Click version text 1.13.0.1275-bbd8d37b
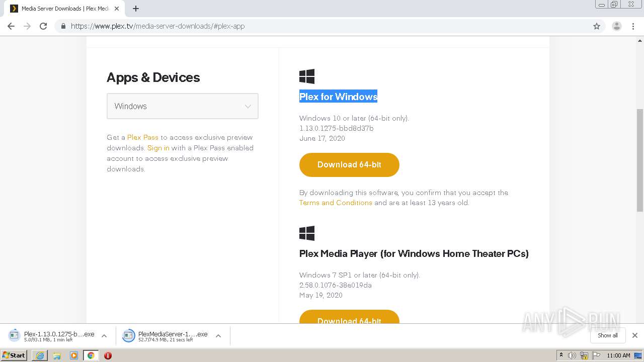Screen dimensions: 644x362 [336, 128]
